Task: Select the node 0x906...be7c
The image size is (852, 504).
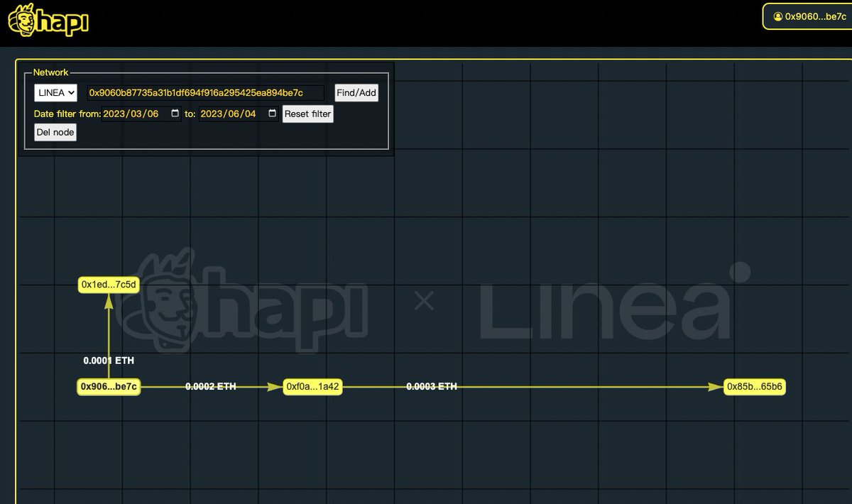Action: point(109,387)
